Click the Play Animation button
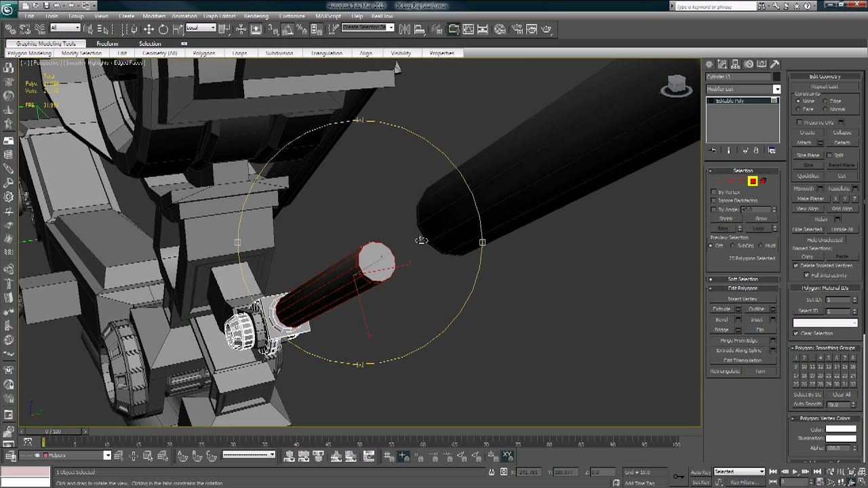Image resolution: width=868 pixels, height=488 pixels. 795,472
